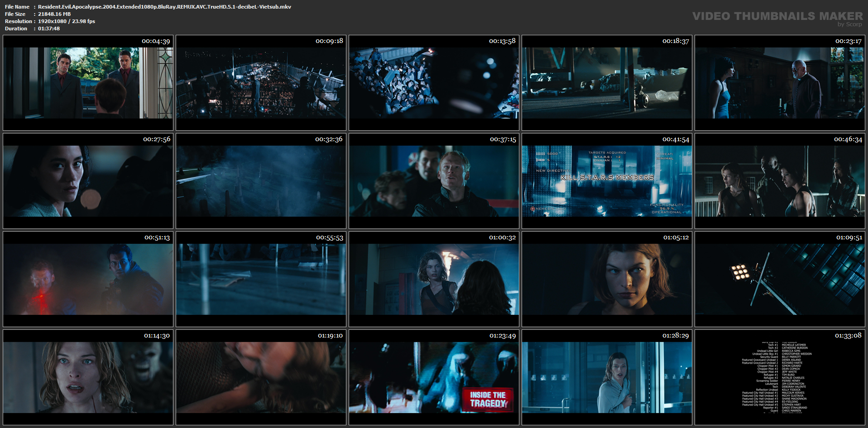Select the thumbnail at 00:09:18
This screenshot has height=428, width=868.
(261, 83)
